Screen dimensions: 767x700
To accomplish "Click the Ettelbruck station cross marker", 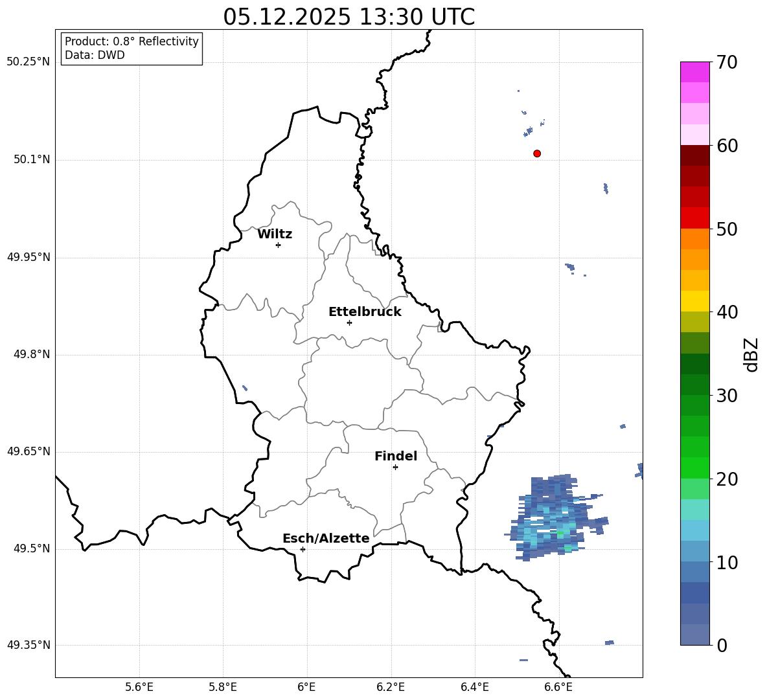I will pos(349,322).
